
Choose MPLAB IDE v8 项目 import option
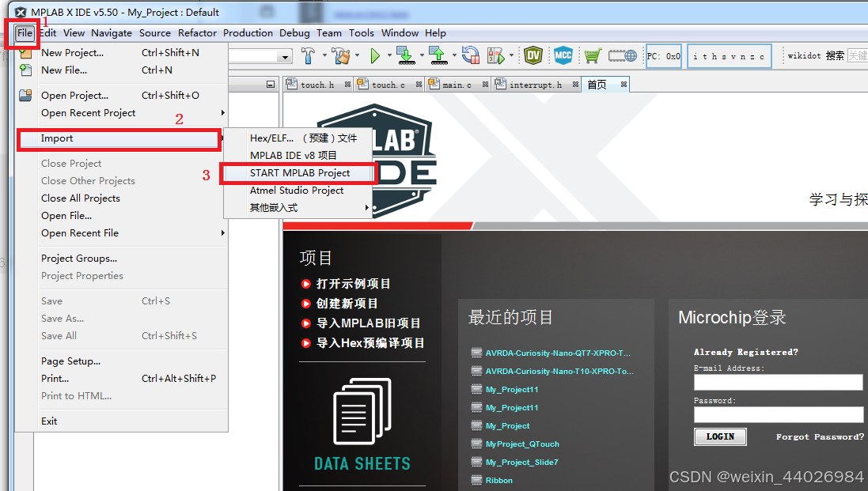[x=298, y=156]
